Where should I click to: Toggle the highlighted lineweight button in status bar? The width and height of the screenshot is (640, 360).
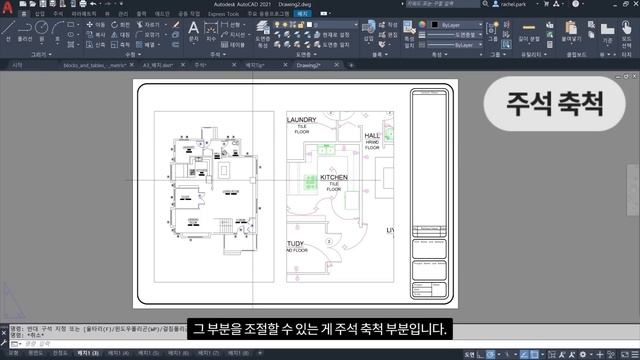tap(524, 355)
